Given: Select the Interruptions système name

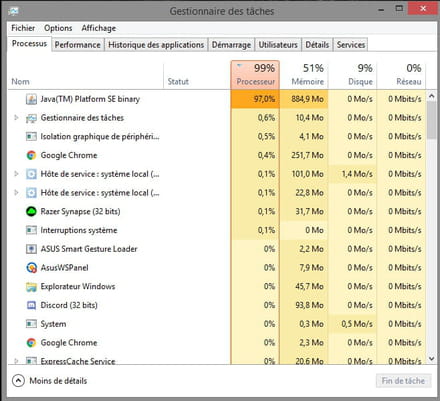Looking at the screenshot, I should [79, 230].
